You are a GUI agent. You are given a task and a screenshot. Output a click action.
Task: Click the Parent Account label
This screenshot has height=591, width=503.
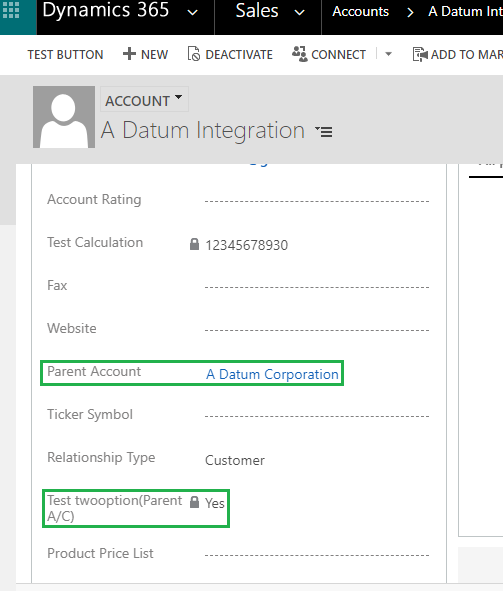[94, 371]
